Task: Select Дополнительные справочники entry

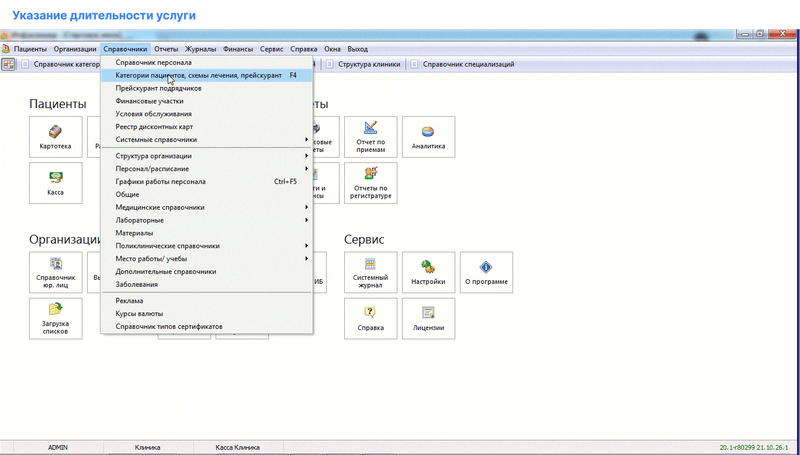Action: click(x=207, y=272)
